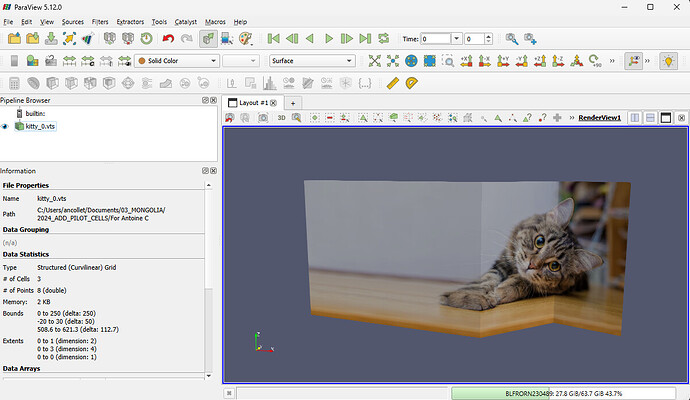Add a new layout with plus tab

pyautogui.click(x=293, y=102)
